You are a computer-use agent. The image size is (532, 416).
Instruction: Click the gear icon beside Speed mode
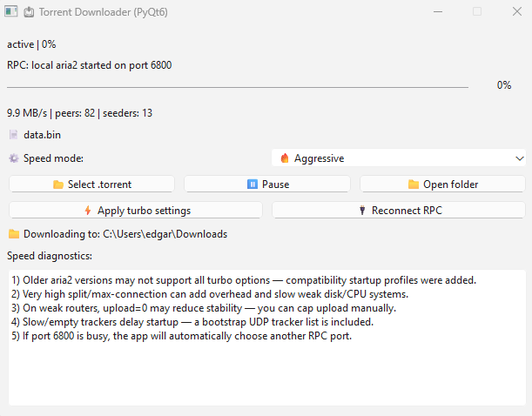[x=13, y=158]
